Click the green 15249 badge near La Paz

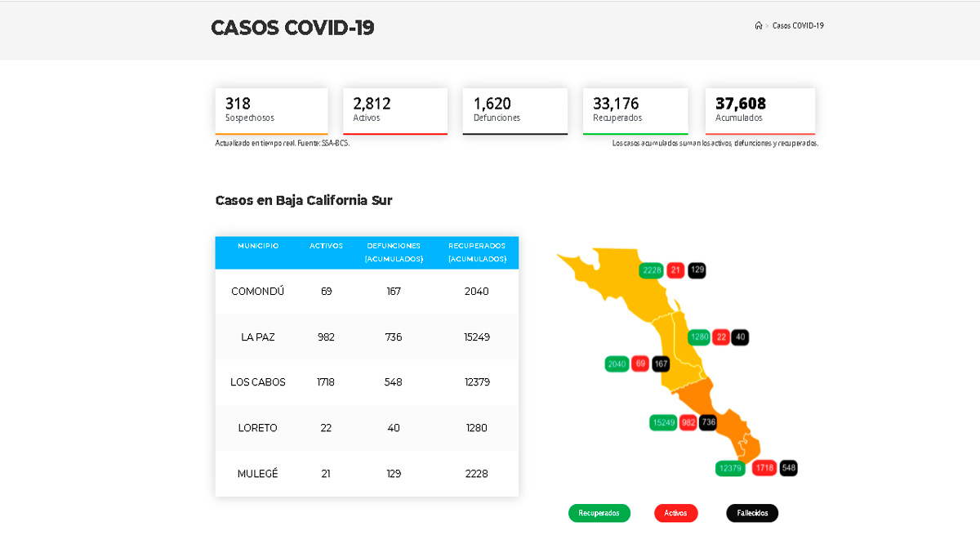pyautogui.click(x=663, y=422)
